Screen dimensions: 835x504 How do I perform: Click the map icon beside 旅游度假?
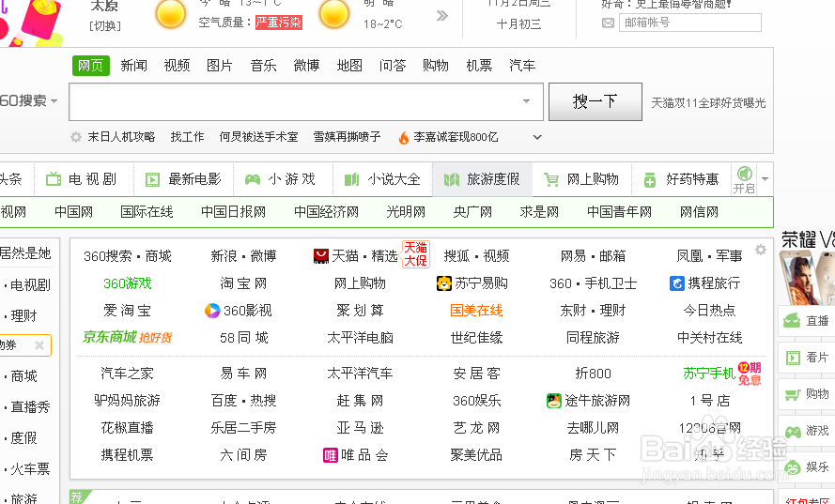(452, 179)
